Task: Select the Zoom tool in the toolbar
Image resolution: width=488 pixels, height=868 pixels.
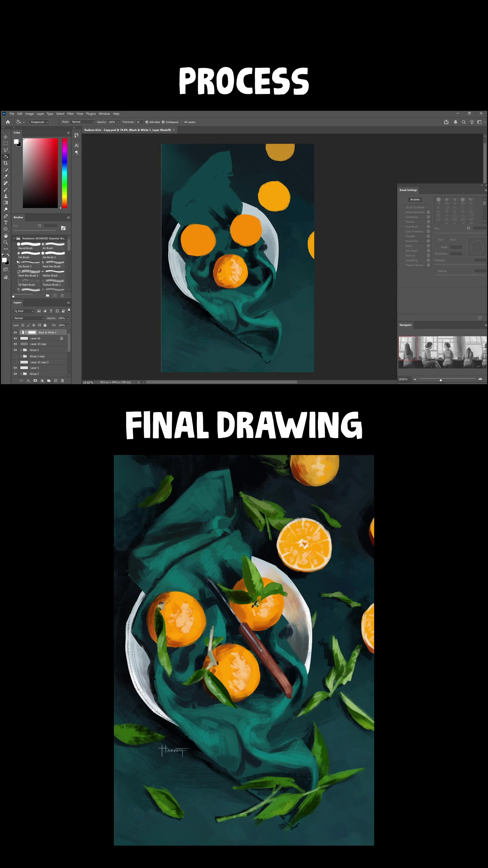Action: click(5, 242)
